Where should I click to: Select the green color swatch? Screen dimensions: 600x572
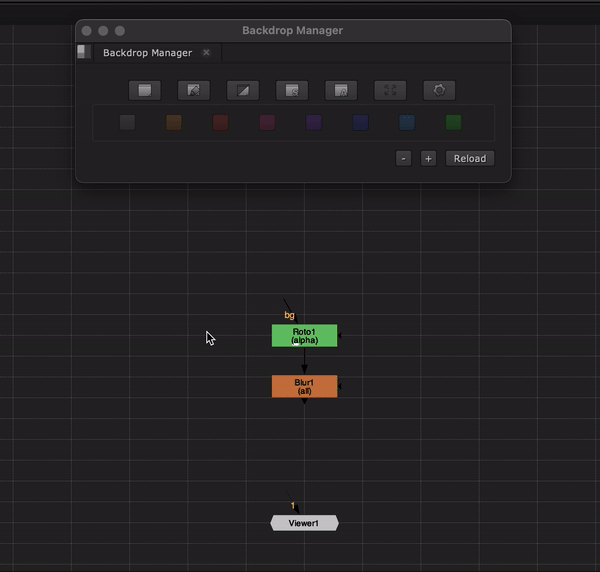453,122
